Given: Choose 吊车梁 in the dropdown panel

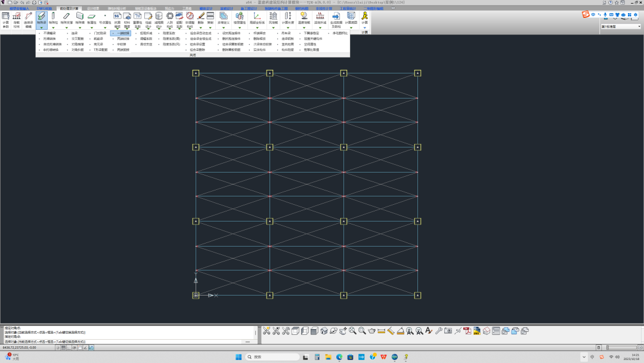Looking at the screenshot, I should coord(286,33).
